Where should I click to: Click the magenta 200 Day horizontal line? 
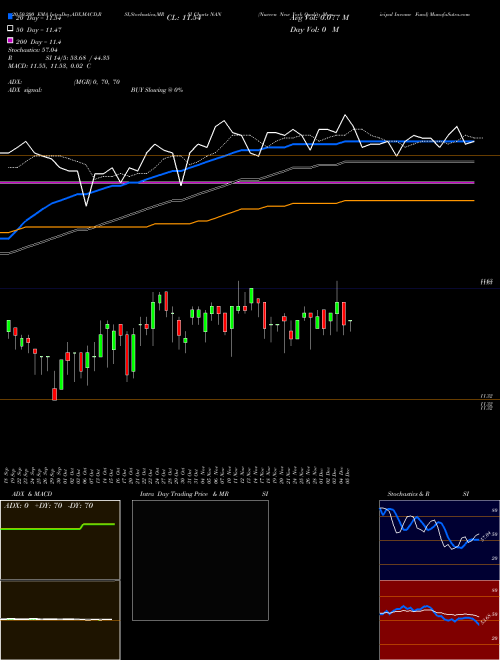pyautogui.click(x=237, y=183)
